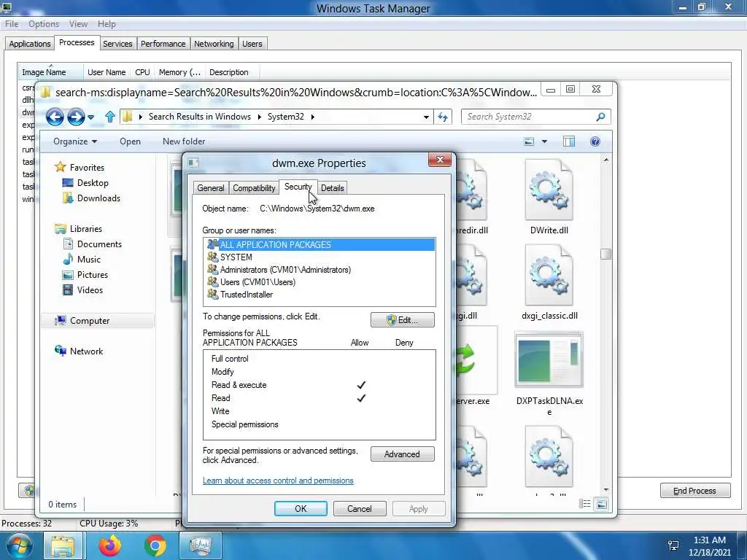Select Users (CVM01\Users) entry
747x560 pixels.
[321, 282]
